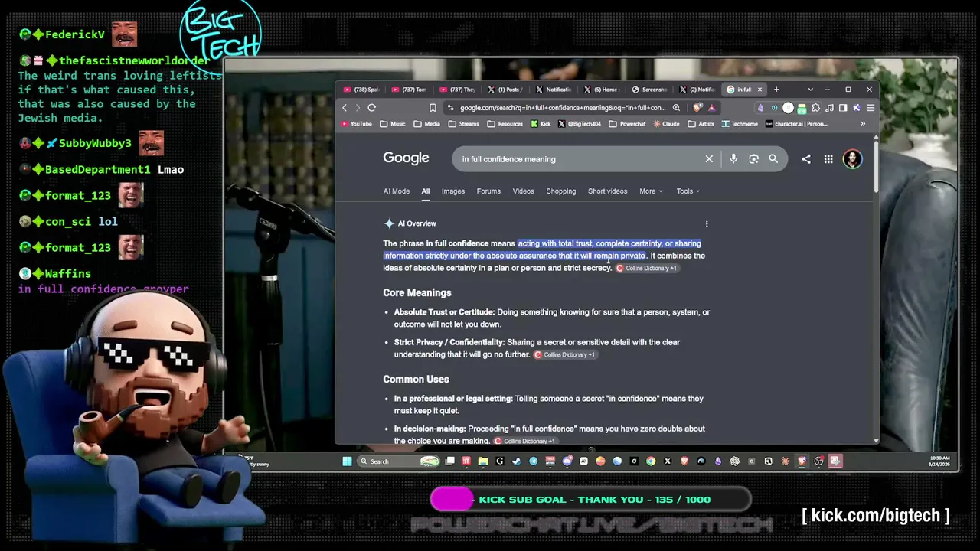Open Steam from the taskbar
980x551 pixels.
click(516, 461)
